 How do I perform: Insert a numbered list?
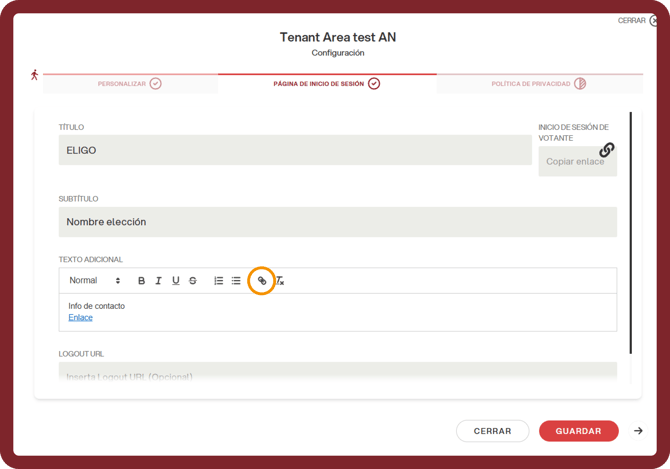[218, 281]
